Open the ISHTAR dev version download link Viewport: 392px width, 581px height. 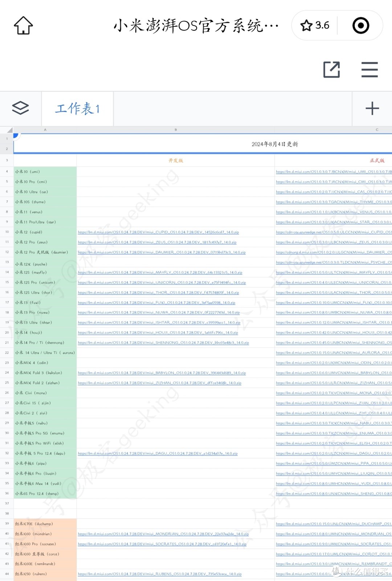159,323
